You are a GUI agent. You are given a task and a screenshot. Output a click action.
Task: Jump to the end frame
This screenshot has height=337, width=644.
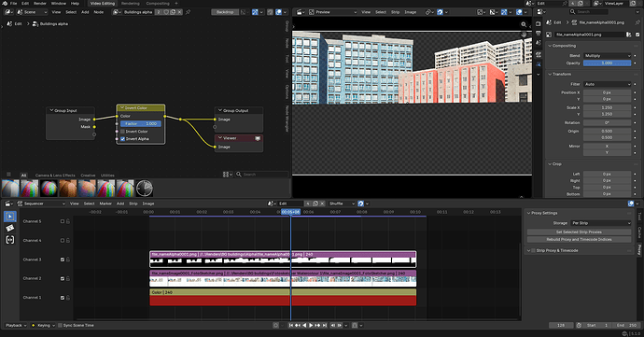[325, 325]
